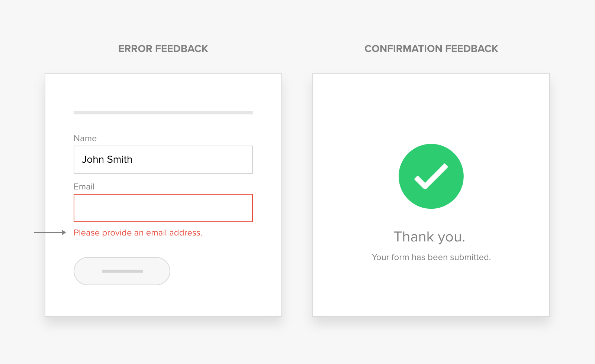The height and width of the screenshot is (364, 595).
Task: Click the gray title placeholder bar
Action: [163, 113]
